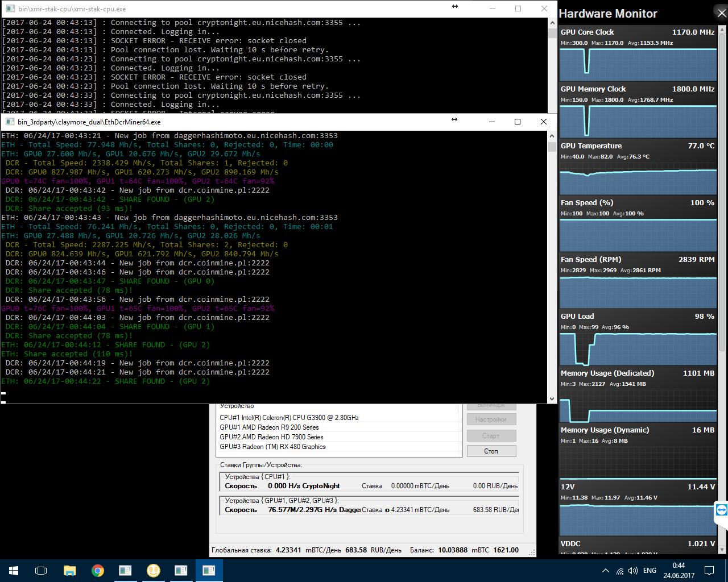This screenshot has height=582, width=728.
Task: Switch to the highlighted active taskbar window
Action: click(x=209, y=570)
